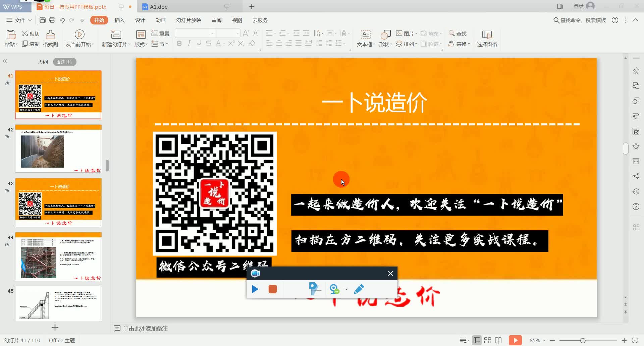
Task: Click the Save icon in quick access toolbar
Action: 42,20
